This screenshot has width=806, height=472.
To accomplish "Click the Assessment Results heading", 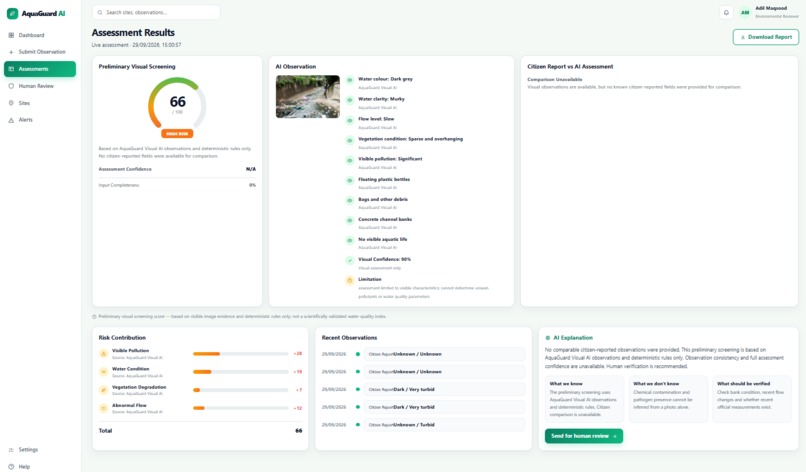I will tap(133, 32).
